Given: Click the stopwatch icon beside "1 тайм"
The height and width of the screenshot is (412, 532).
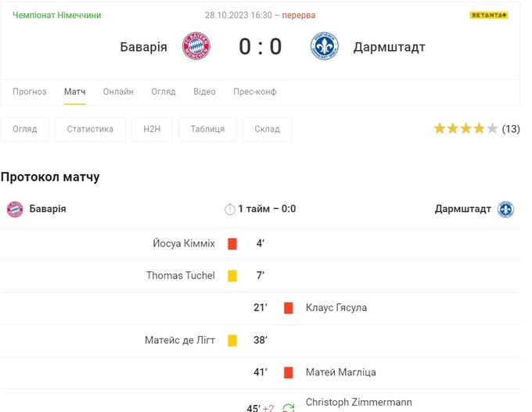Looking at the screenshot, I should [x=230, y=210].
